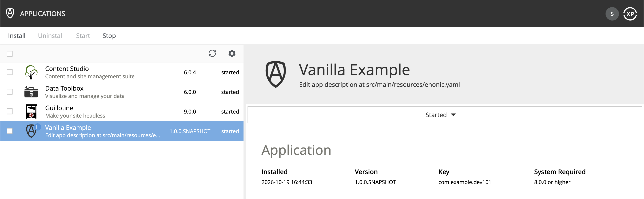Click 1.0.0.SNAPSHOT in Vanilla Example row
Viewport: 644px width, 199px height.
[x=190, y=131]
